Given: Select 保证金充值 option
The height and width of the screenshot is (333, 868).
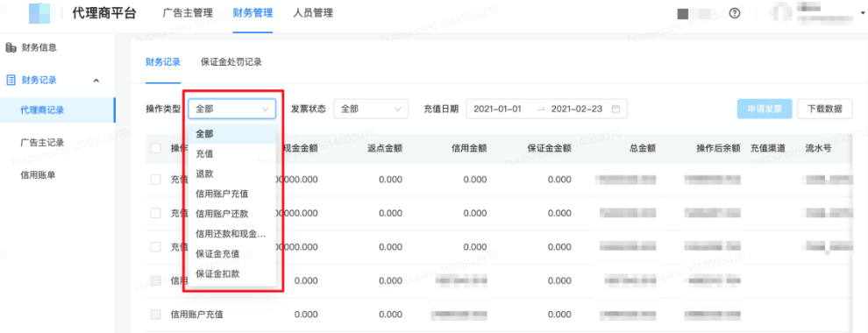Looking at the screenshot, I should point(232,254).
